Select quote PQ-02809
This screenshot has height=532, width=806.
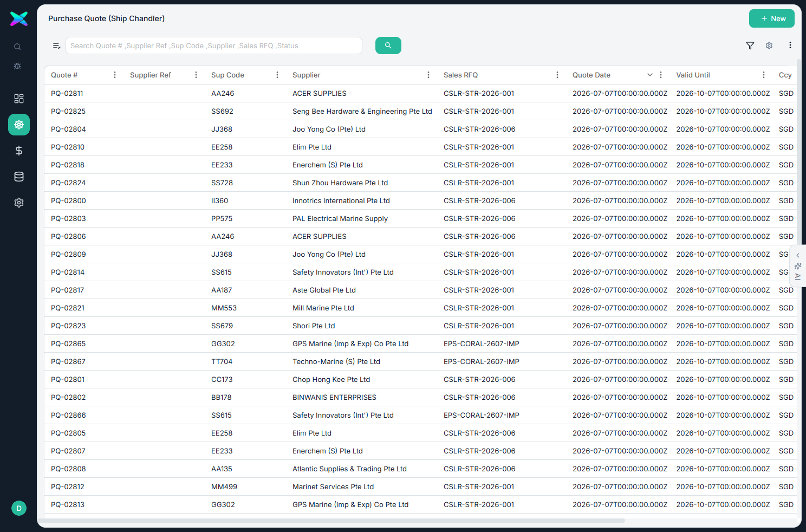pyautogui.click(x=68, y=254)
